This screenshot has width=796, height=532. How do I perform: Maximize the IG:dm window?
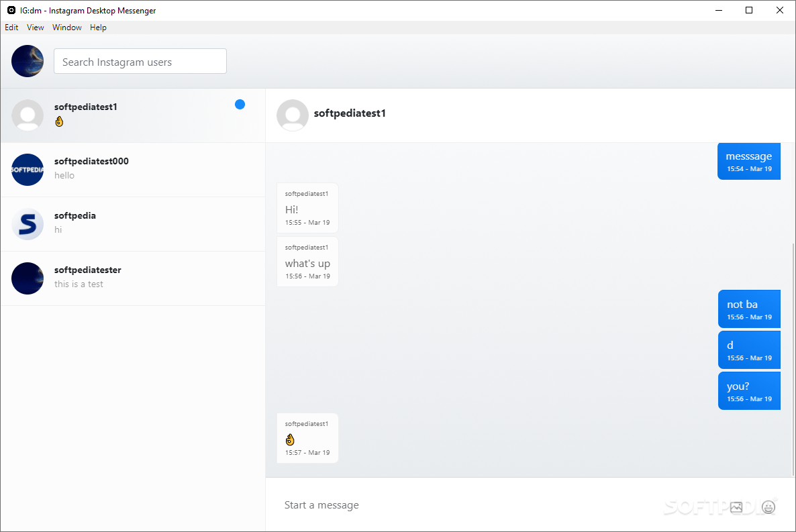coord(749,10)
